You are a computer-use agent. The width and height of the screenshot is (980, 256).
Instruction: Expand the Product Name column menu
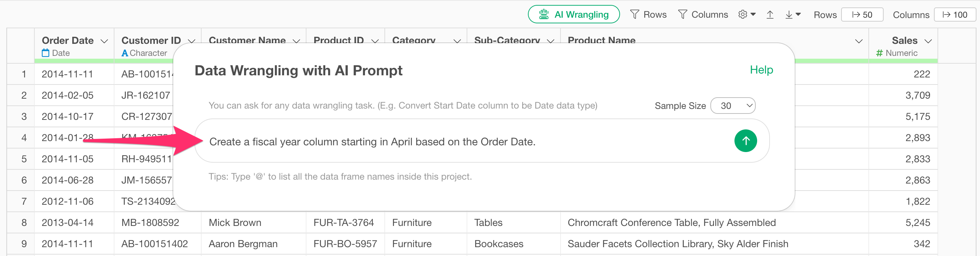[858, 41]
